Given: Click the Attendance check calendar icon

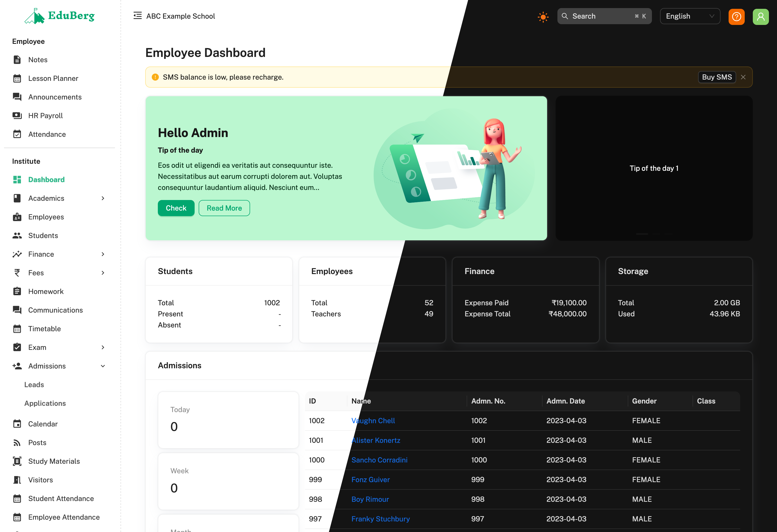Looking at the screenshot, I should point(17,134).
